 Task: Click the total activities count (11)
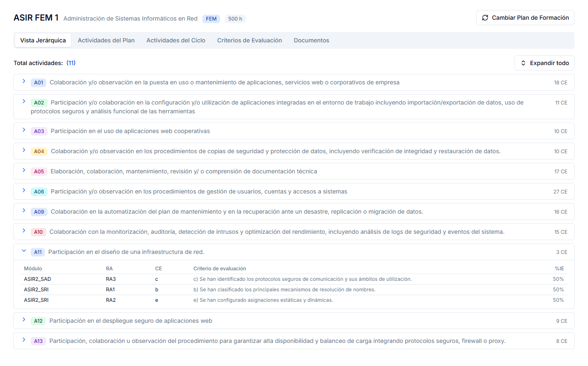[x=71, y=63]
